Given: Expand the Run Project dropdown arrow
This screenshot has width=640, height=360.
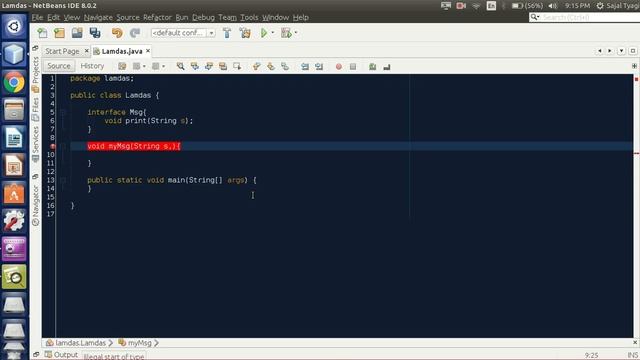Looking at the screenshot, I should 273,33.
